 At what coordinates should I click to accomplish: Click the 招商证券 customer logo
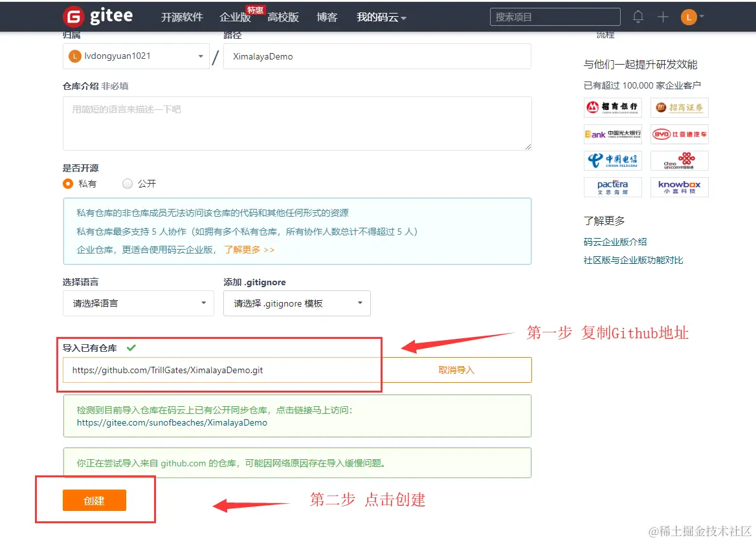[680, 107]
